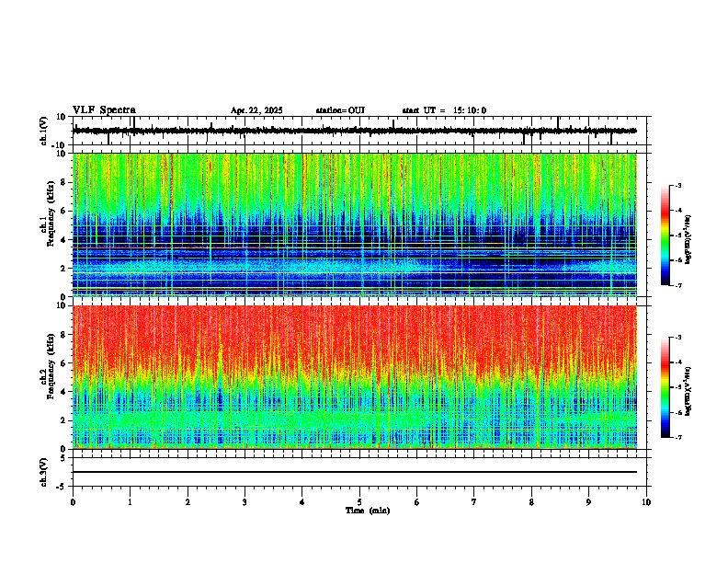Click the "VLF Spectra" plot title
The width and height of the screenshot is (728, 563).
pyautogui.click(x=104, y=110)
